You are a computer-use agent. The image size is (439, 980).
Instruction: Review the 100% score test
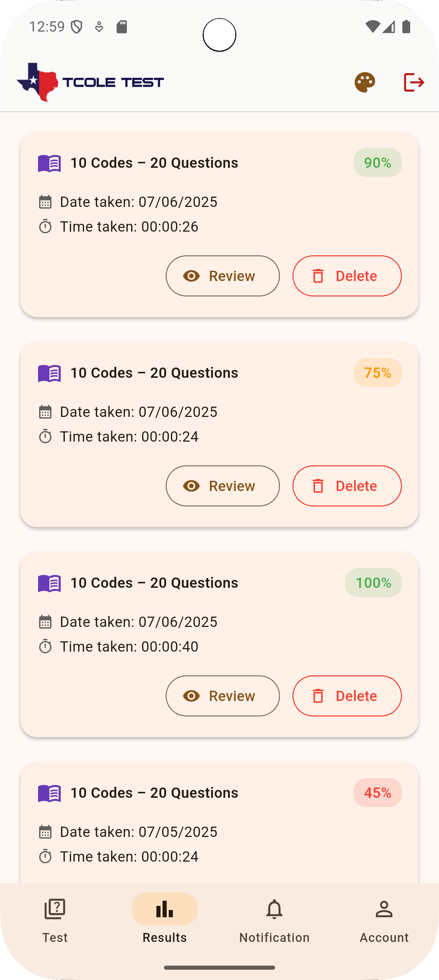tap(223, 696)
